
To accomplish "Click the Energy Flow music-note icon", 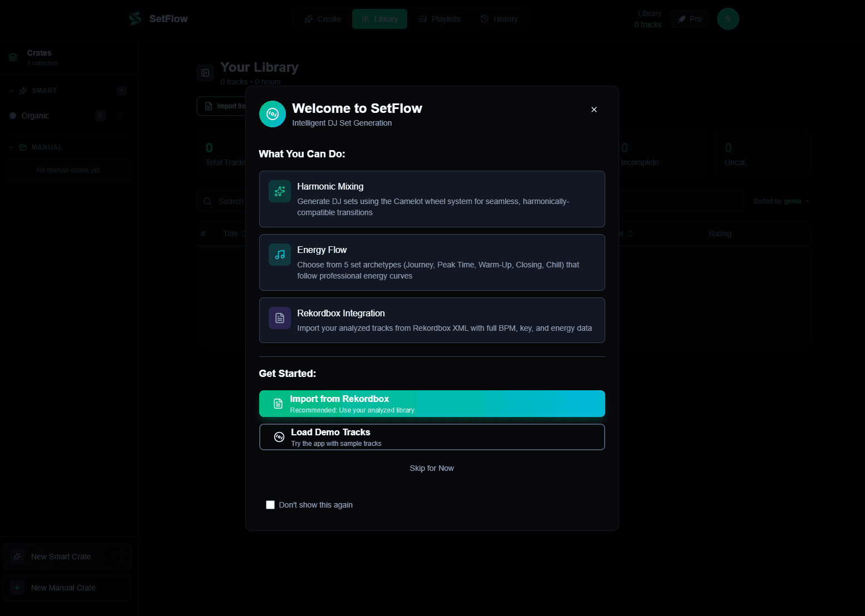I will (279, 254).
